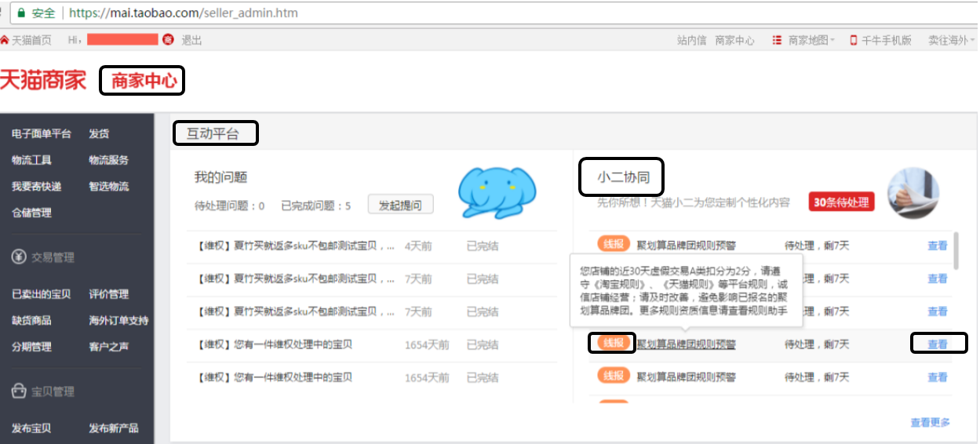Image resolution: width=980 pixels, height=444 pixels.
Task: Click the 小二协同 list scrollbar
Action: tap(955, 251)
